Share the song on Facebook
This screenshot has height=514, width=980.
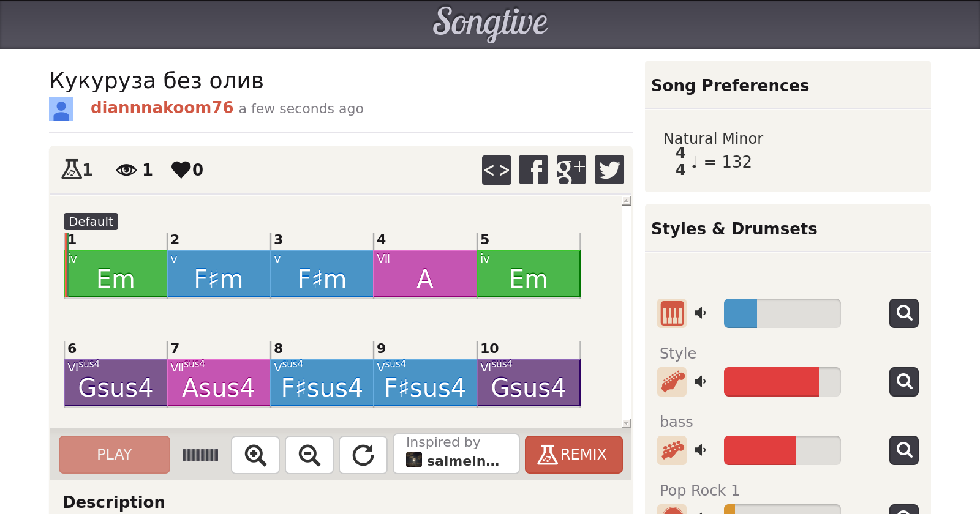[x=533, y=169]
